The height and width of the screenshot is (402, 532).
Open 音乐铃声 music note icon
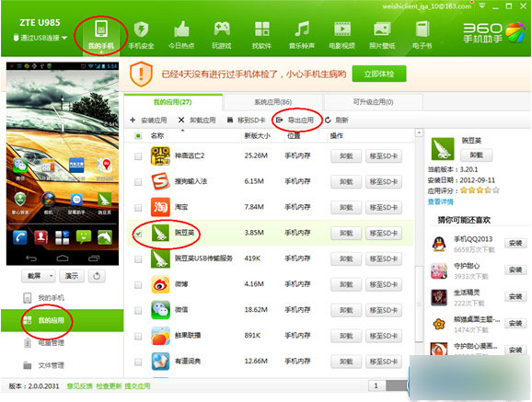click(x=302, y=35)
